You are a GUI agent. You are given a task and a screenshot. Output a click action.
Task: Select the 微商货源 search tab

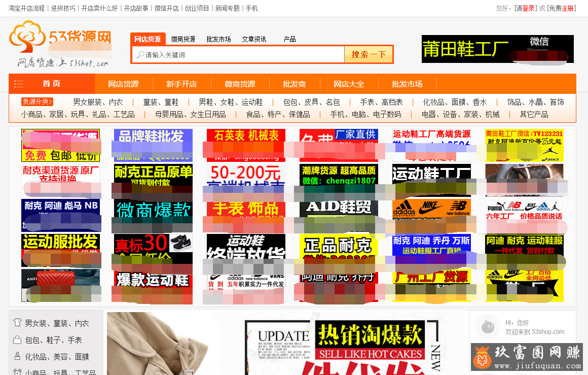(183, 39)
